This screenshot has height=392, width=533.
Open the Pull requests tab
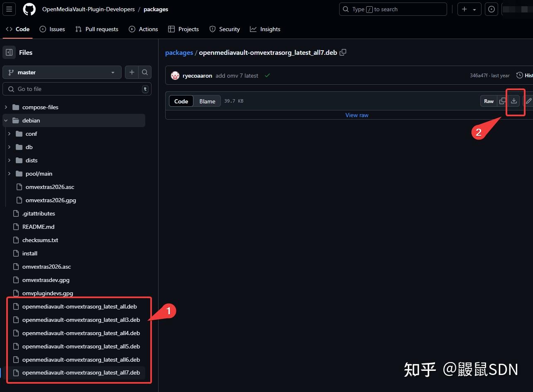pos(97,29)
